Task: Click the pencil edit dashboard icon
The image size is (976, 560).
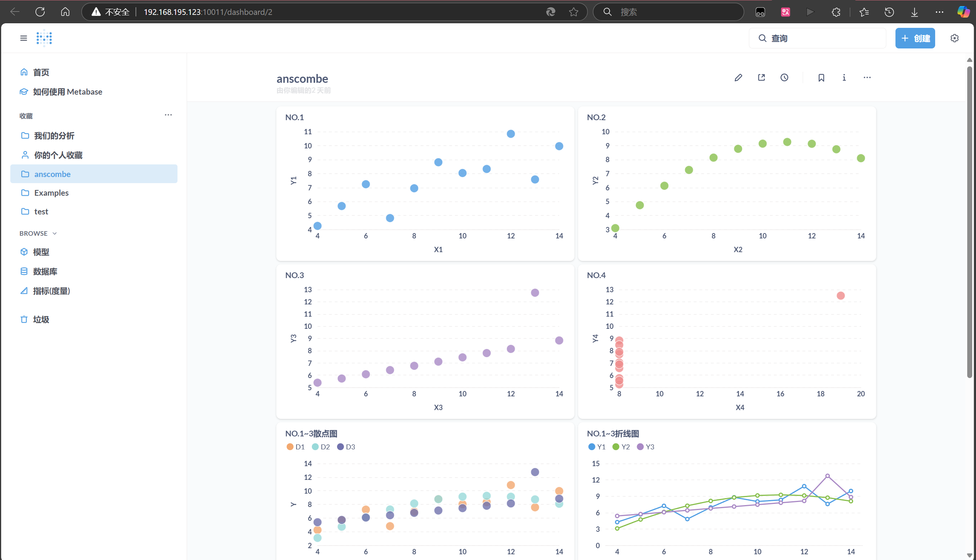Action: click(x=738, y=78)
